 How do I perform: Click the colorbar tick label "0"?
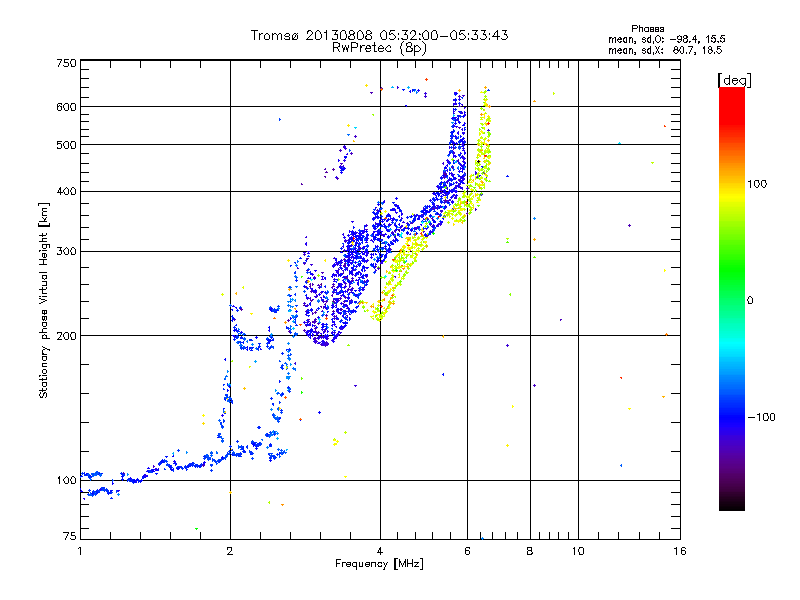750,301
